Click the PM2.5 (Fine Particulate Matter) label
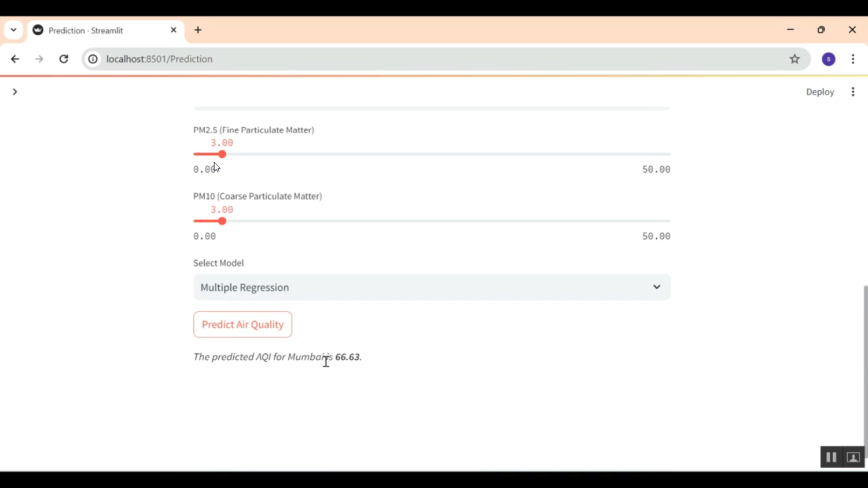 pyautogui.click(x=253, y=130)
